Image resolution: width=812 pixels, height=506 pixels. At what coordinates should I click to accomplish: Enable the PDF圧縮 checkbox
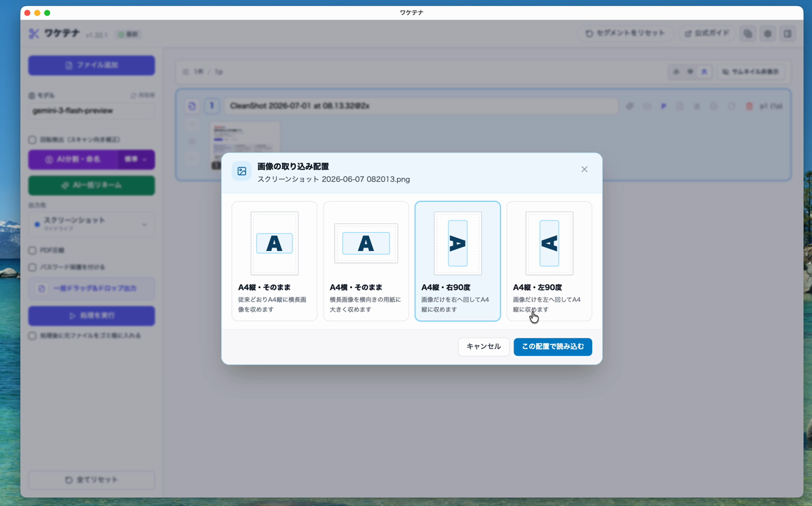pos(32,250)
